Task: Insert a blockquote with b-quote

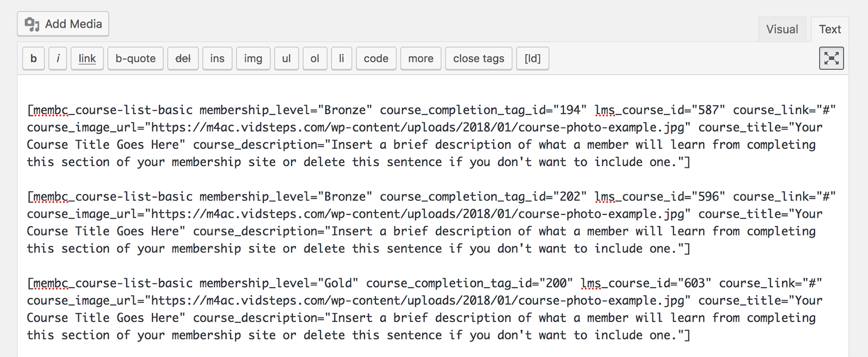Action: click(x=136, y=58)
